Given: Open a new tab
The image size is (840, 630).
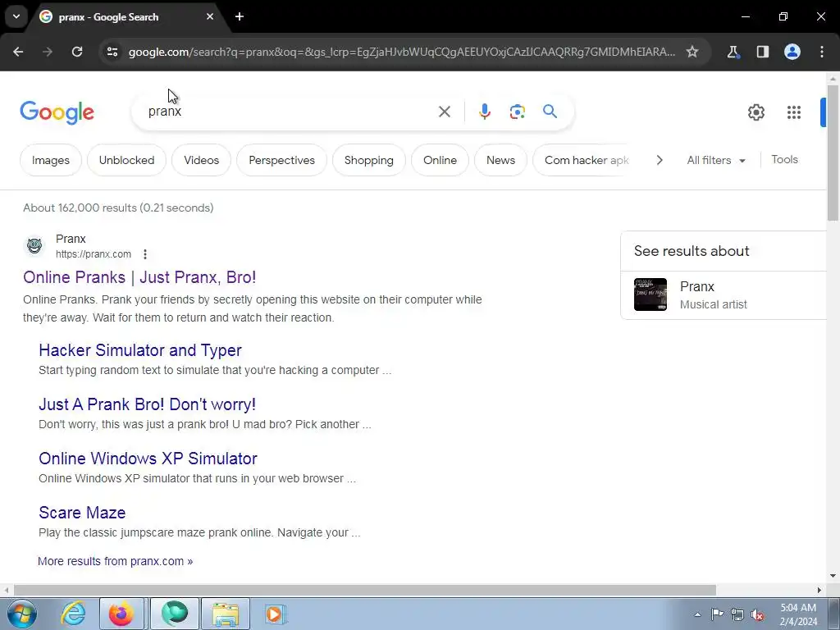Looking at the screenshot, I should [240, 16].
